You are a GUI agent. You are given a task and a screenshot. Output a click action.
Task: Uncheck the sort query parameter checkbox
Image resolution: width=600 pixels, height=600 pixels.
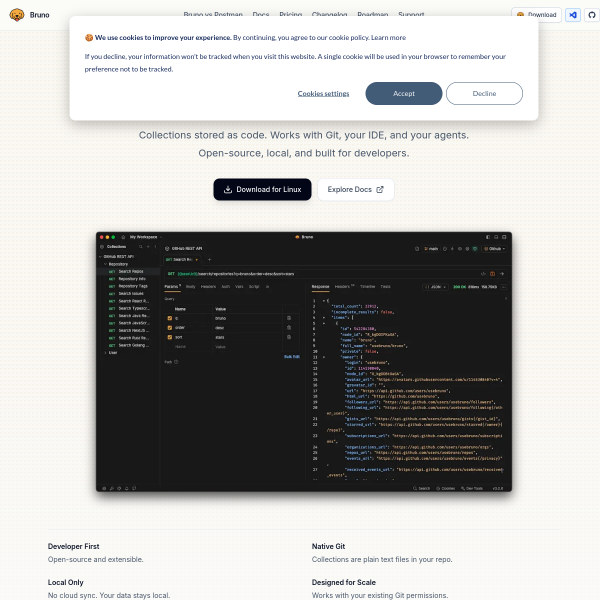(170, 337)
